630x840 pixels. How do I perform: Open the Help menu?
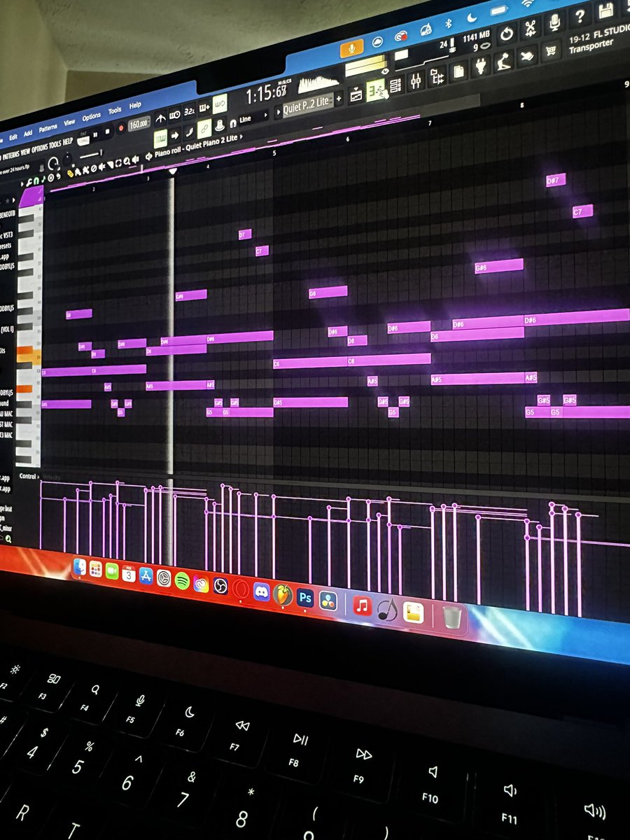135,105
